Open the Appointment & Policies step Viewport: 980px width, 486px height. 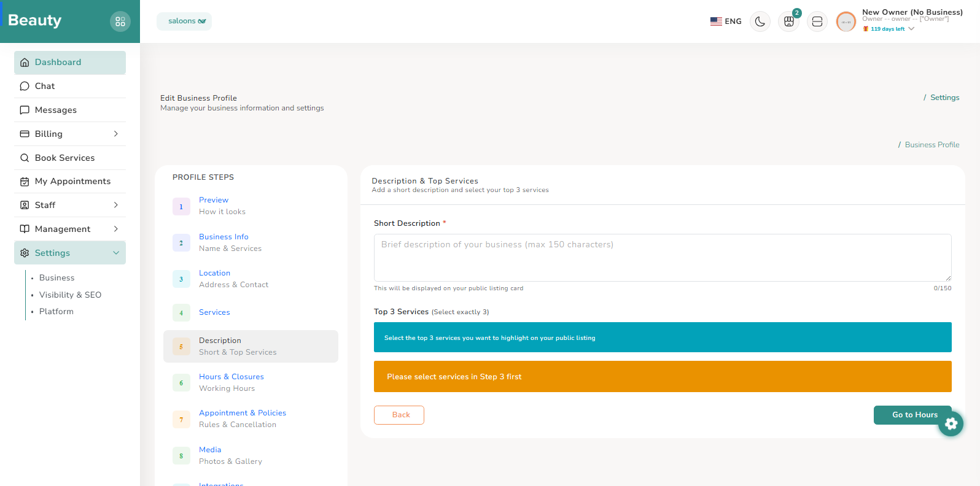click(x=251, y=419)
